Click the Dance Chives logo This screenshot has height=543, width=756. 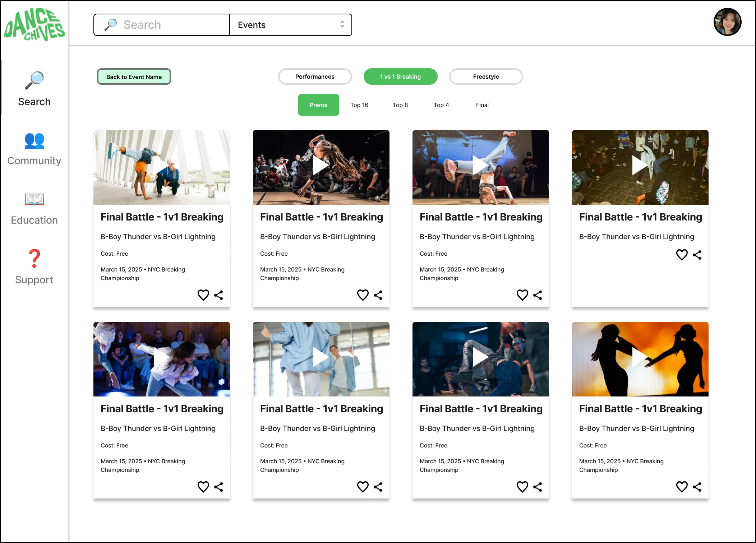(34, 24)
